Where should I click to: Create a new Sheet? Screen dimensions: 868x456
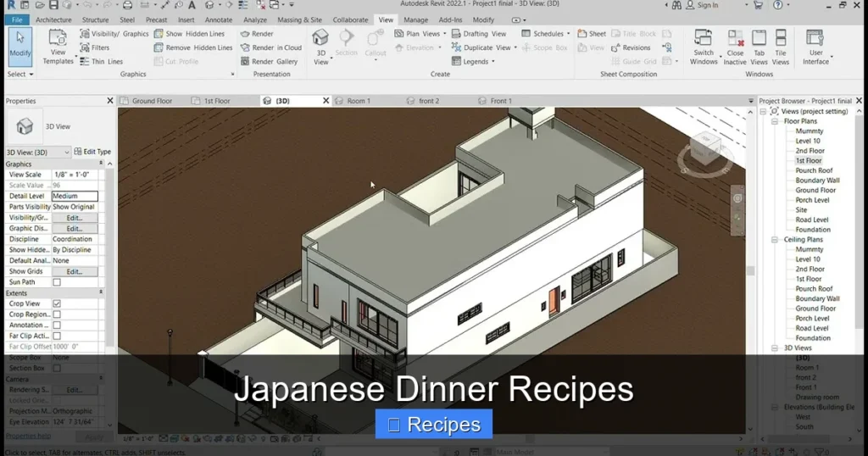592,34
